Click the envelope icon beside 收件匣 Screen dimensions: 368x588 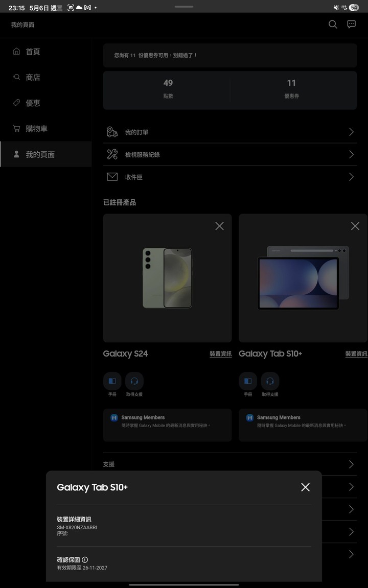click(112, 177)
